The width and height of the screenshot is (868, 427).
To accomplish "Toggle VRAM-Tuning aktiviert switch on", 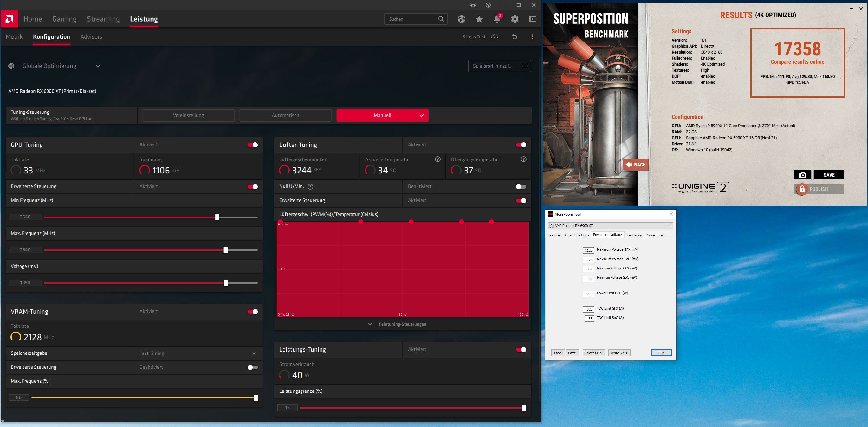I will click(252, 311).
